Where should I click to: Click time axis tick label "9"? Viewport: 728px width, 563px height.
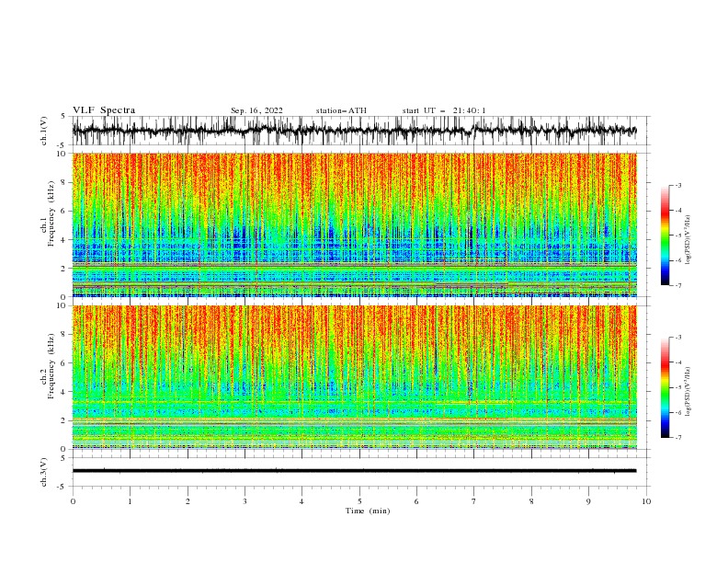point(588,501)
